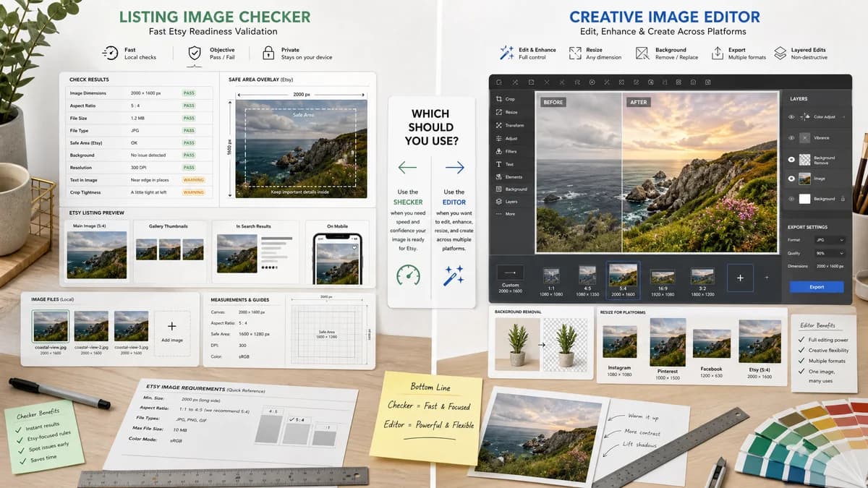The width and height of the screenshot is (868, 488).
Task: Select the 3:2 1800 × 1200 preset
Action: (x=702, y=283)
